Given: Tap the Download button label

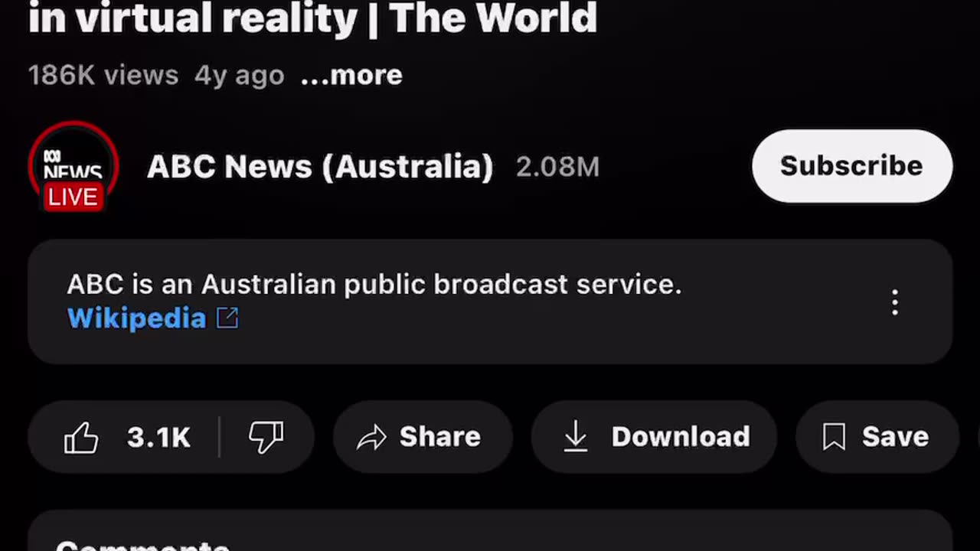Looking at the screenshot, I should 681,437.
